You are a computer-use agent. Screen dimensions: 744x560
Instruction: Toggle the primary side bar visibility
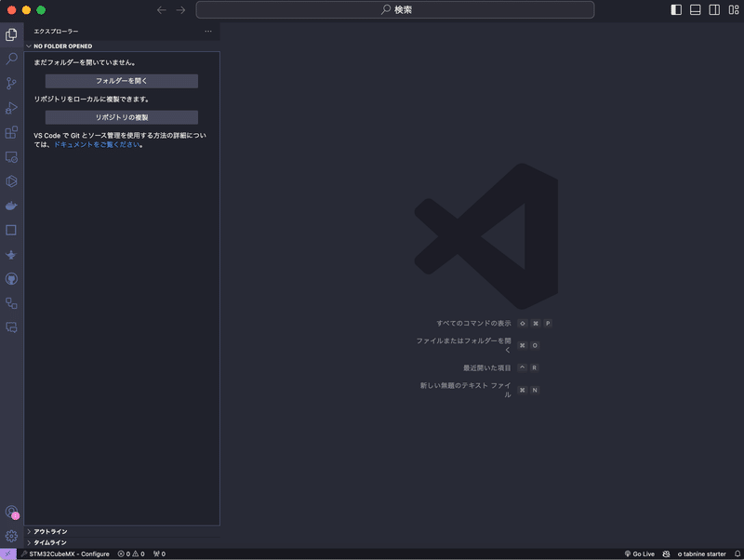click(x=676, y=10)
